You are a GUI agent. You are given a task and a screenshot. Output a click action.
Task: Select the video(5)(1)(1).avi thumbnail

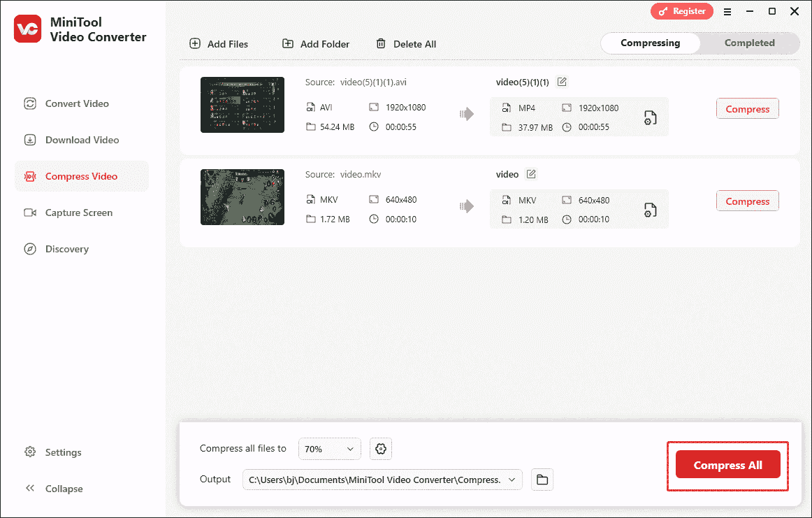(242, 105)
